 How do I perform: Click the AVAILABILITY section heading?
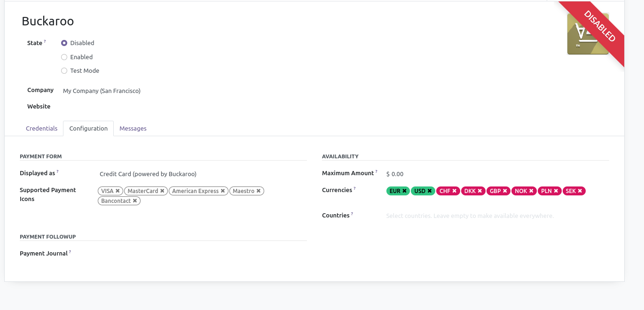coord(340,156)
